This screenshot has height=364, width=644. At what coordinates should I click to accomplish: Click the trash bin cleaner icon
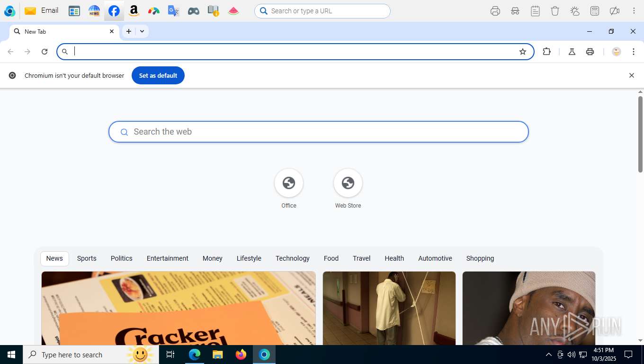pyautogui.click(x=555, y=11)
